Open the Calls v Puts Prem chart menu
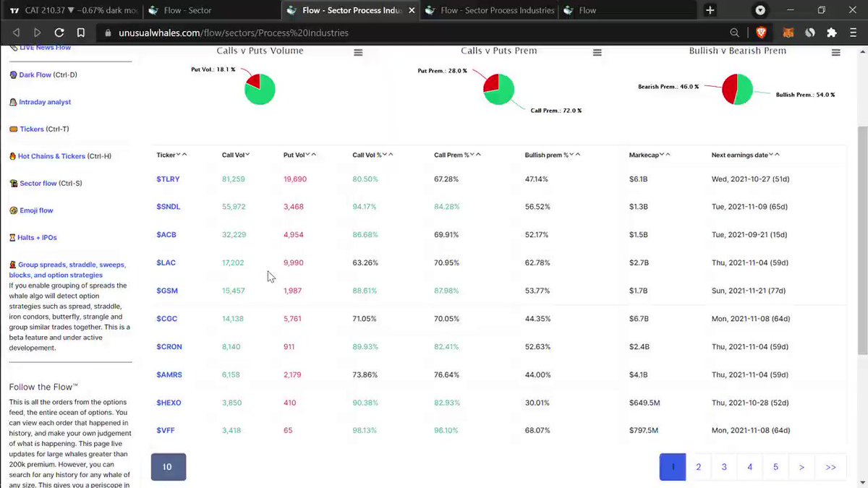This screenshot has width=868, height=488. [x=597, y=53]
